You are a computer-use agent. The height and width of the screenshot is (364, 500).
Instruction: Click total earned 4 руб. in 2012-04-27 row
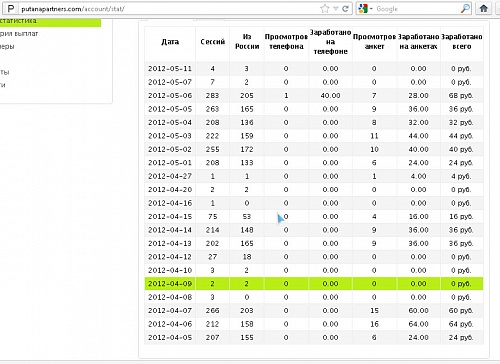point(461,176)
